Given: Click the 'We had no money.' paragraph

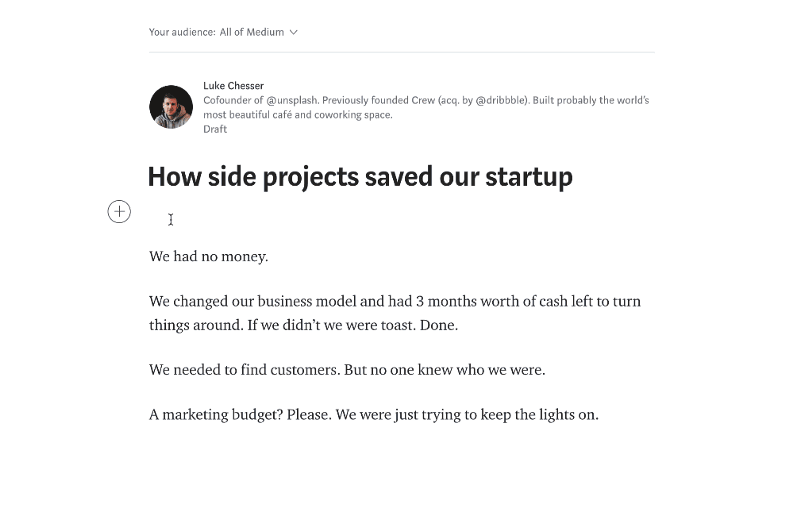Looking at the screenshot, I should coord(208,256).
